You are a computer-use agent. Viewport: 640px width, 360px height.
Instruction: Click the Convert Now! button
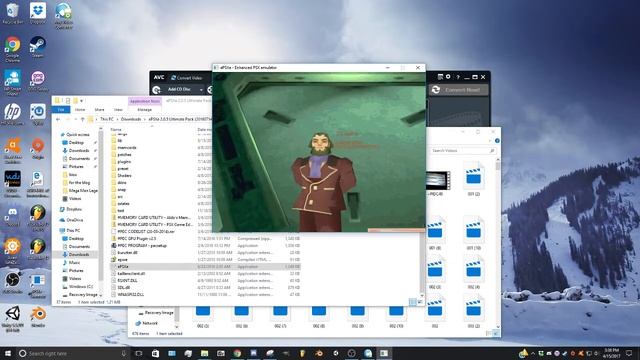pyautogui.click(x=458, y=89)
